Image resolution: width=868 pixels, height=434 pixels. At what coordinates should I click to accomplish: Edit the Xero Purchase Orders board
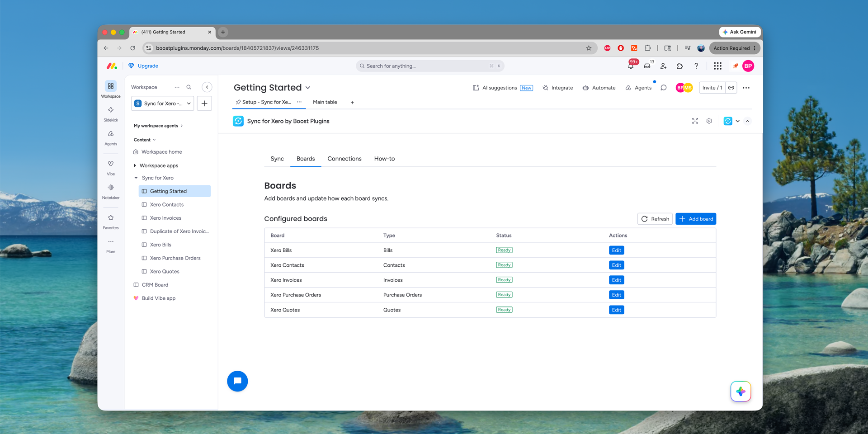click(616, 295)
